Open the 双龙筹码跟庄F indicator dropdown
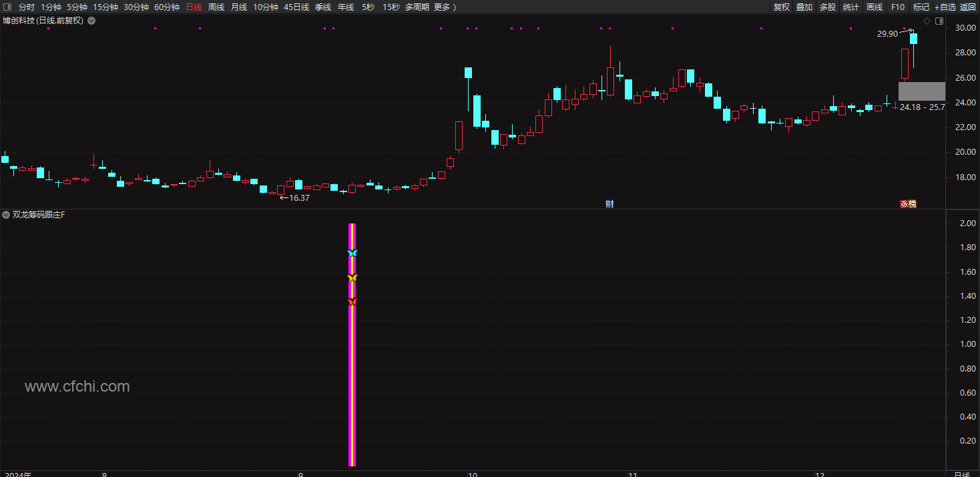Viewport: 980px width, 477px height. point(6,215)
